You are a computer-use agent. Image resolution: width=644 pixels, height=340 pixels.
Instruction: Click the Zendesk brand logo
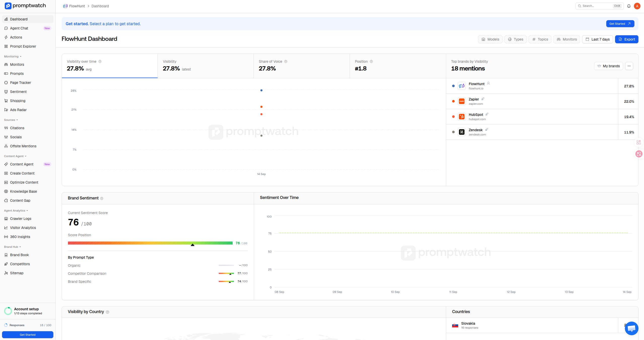462,132
